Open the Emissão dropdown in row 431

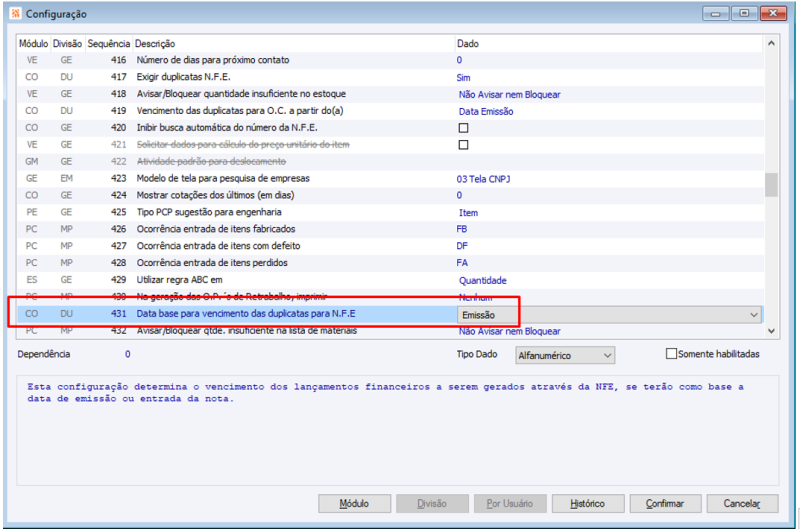click(x=753, y=315)
